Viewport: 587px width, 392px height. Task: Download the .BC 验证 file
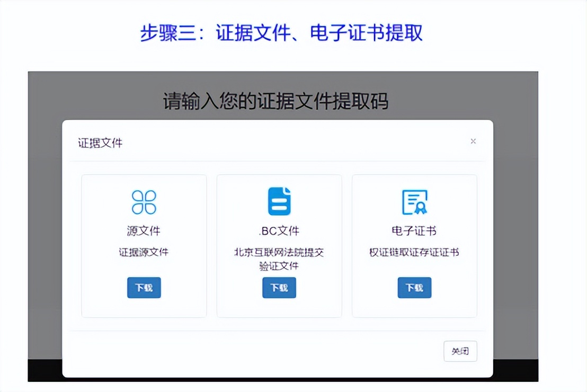[x=279, y=288]
